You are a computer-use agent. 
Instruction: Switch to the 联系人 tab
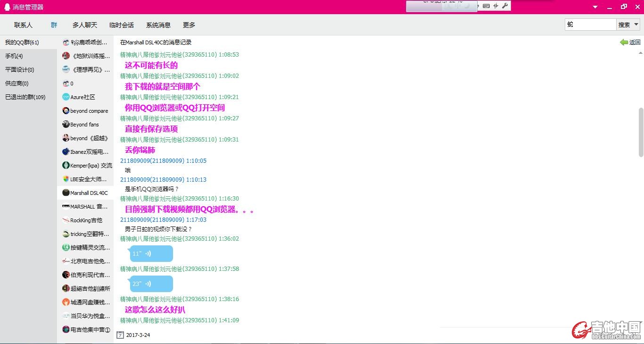23,25
